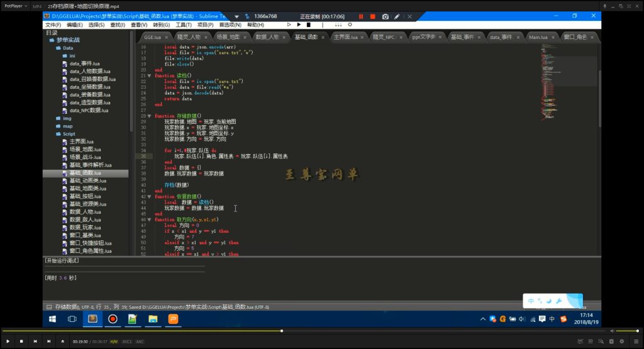Open 窗口_角色属性.lua file
This screenshot has height=349, width=644.
point(91,251)
